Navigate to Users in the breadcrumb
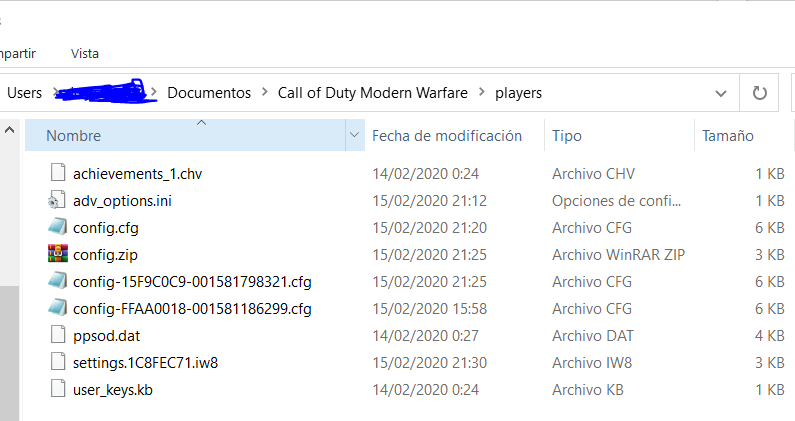 24,93
